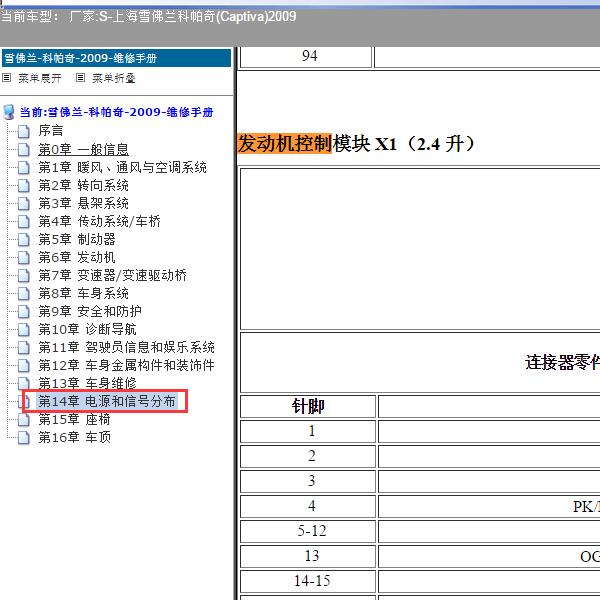
Task: Select 第1章 暖风、通风与空调系统
Action: [122, 167]
